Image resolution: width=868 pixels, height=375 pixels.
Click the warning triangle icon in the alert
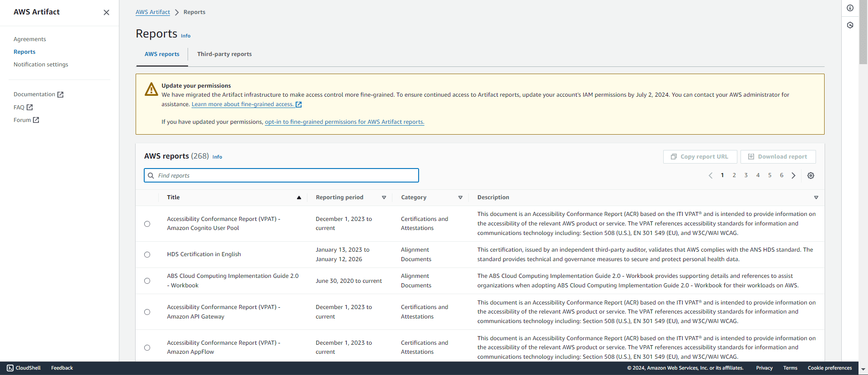click(151, 89)
